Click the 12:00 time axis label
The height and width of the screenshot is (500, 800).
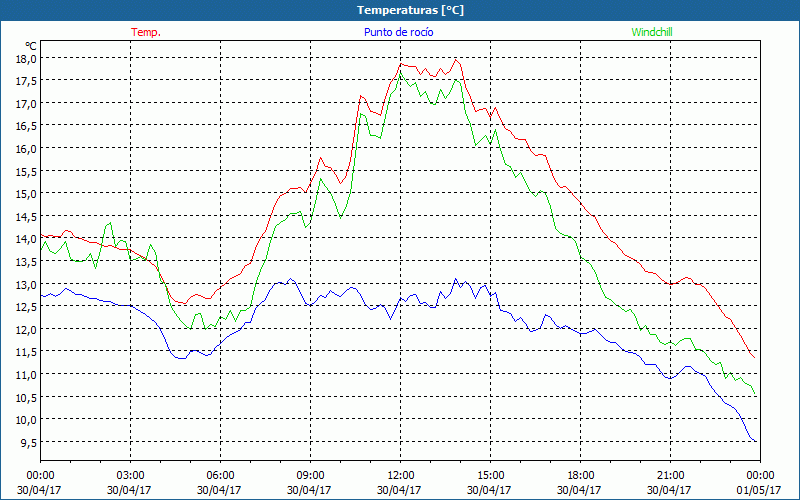(x=400, y=475)
